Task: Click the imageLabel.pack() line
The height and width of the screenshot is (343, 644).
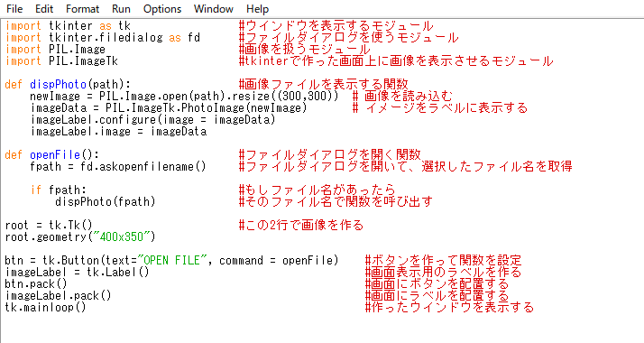Action: click(x=58, y=296)
